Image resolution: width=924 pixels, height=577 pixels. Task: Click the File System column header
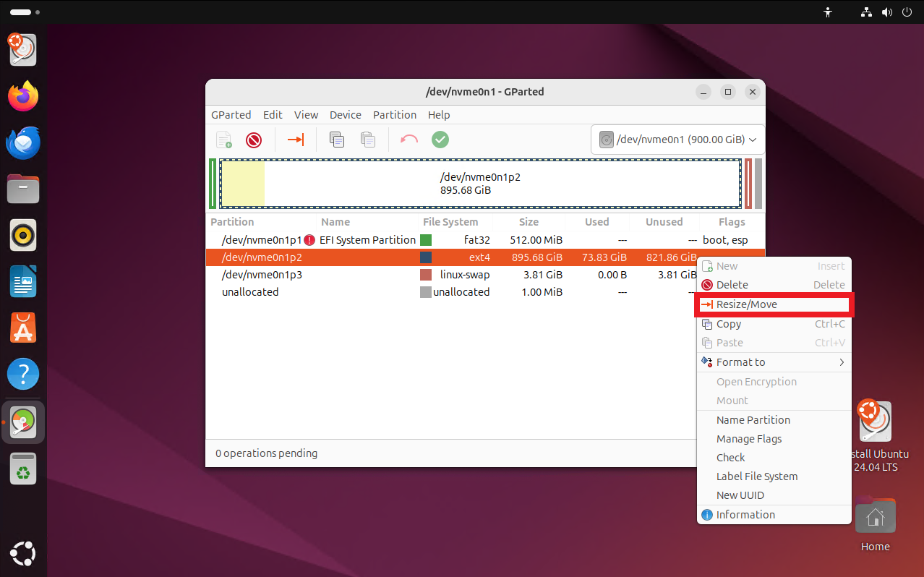click(x=450, y=222)
